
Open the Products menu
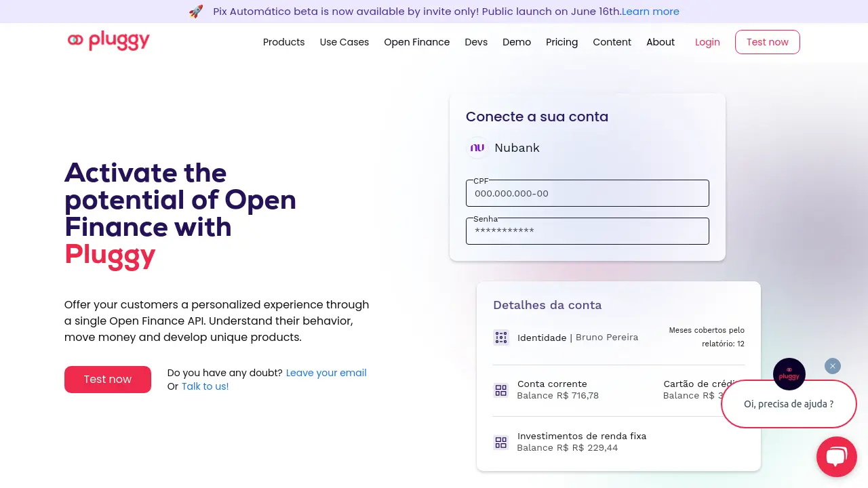(x=283, y=42)
